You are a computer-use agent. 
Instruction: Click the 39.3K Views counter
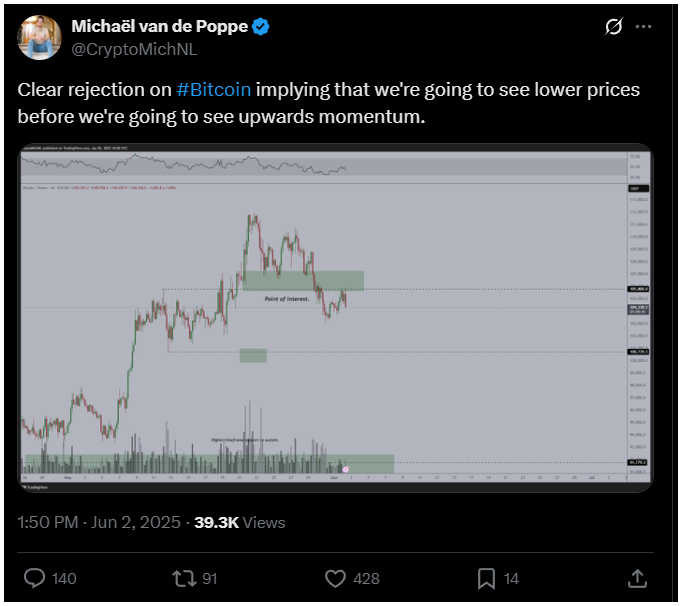tap(240, 522)
